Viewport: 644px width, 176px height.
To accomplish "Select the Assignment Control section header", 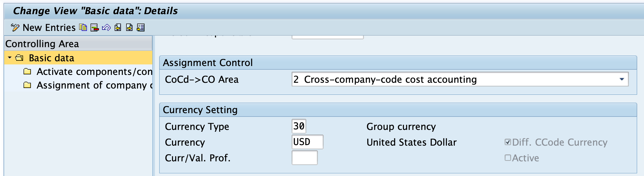I will [x=208, y=62].
